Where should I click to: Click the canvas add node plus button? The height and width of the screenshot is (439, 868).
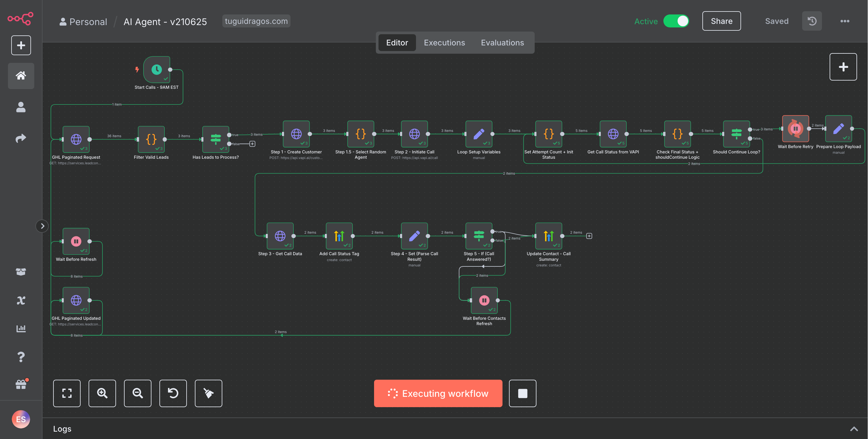tap(843, 67)
